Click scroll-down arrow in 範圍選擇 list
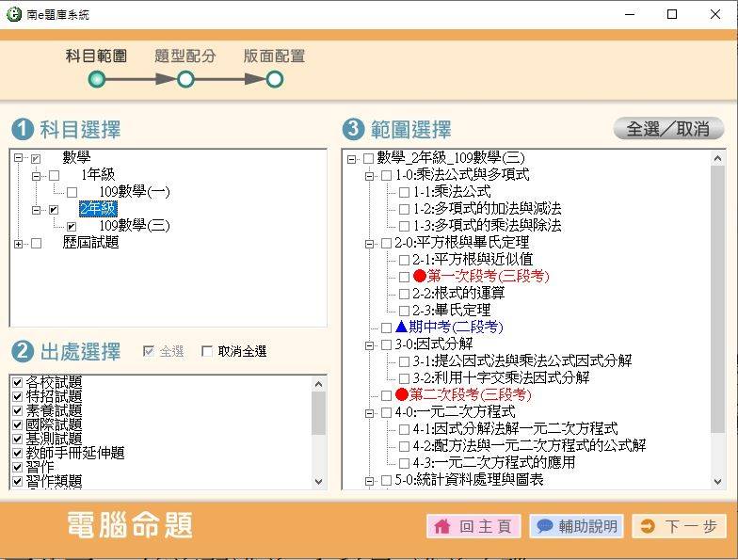The height and width of the screenshot is (560, 738). 717,482
